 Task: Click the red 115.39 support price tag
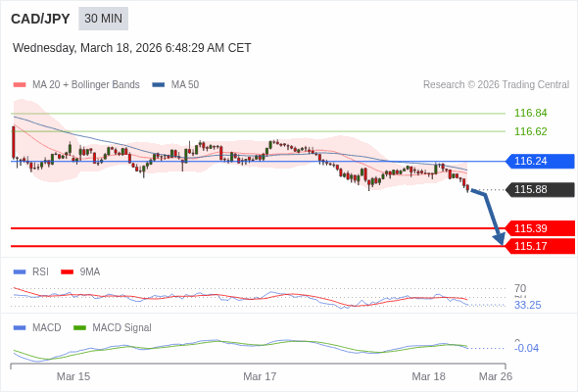pos(540,228)
